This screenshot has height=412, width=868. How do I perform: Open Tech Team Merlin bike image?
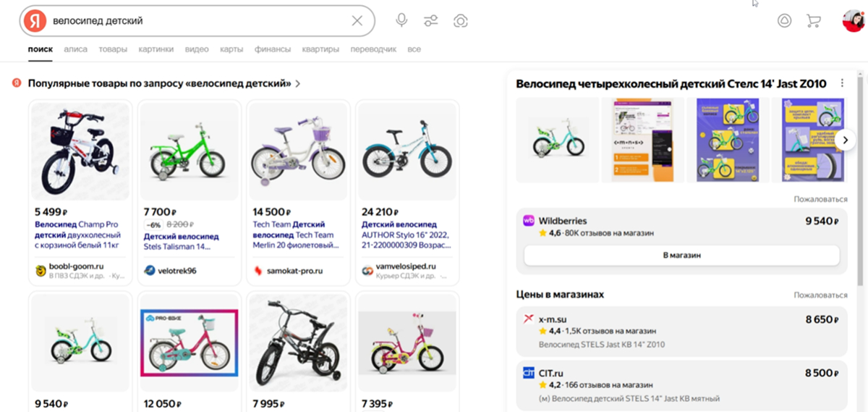tap(298, 152)
